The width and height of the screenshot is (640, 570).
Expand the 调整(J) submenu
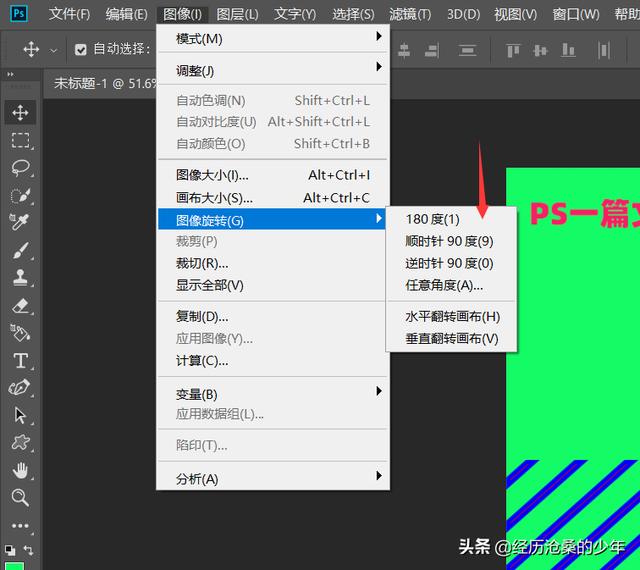click(x=272, y=69)
